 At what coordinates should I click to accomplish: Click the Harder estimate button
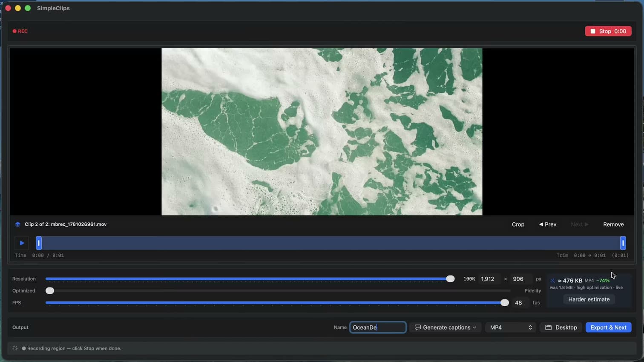[x=589, y=299]
